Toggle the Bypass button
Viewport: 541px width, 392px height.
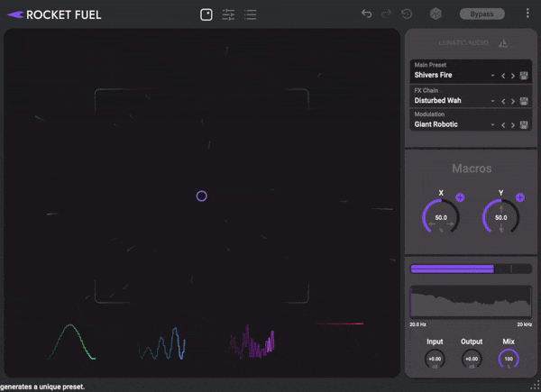(481, 14)
